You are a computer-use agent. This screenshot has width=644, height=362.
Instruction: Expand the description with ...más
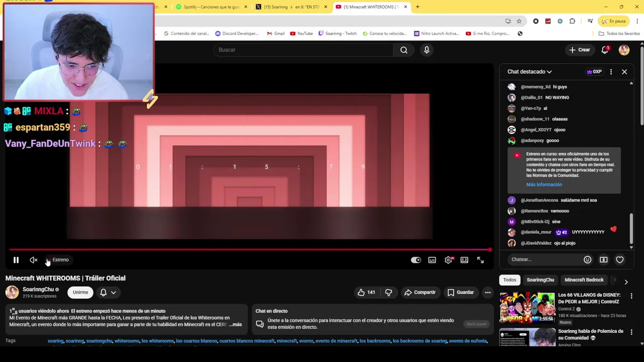(x=236, y=325)
